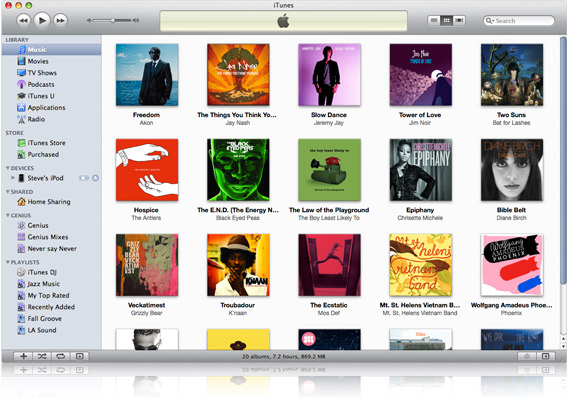Adjust the volume slider
Image resolution: width=567 pixels, height=405 pixels.
coord(113,20)
